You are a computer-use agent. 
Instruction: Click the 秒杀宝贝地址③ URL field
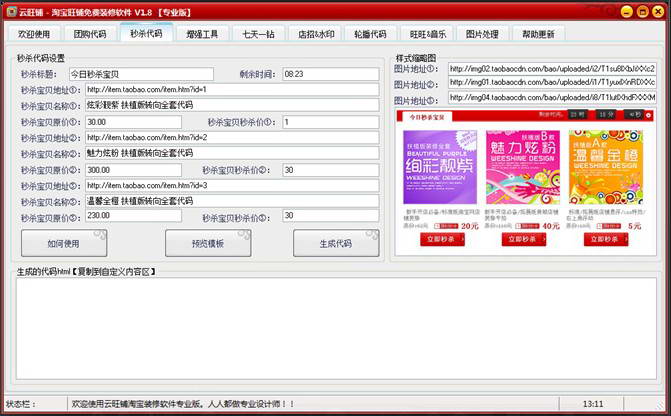232,185
